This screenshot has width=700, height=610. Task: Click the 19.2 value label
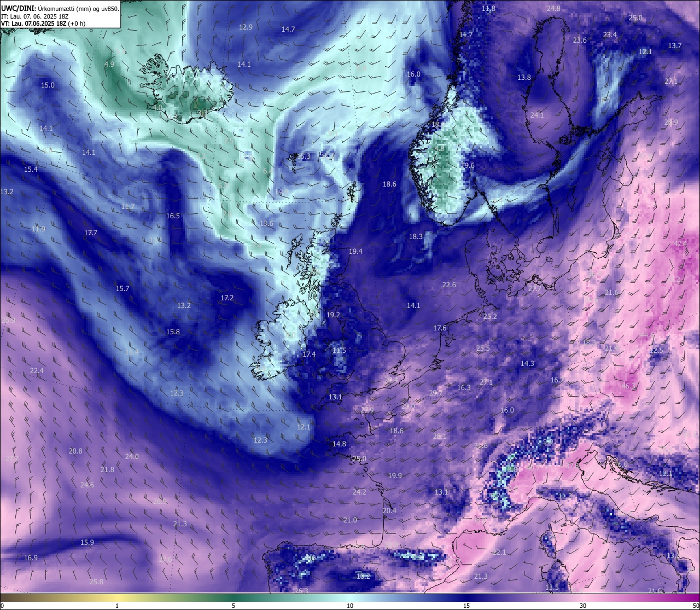pos(333,315)
